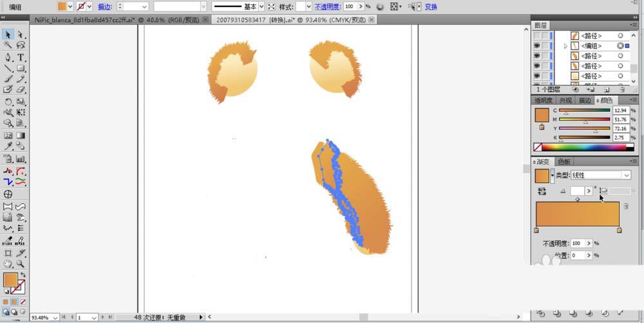The width and height of the screenshot is (644, 323).
Task: Switch to the 外观 panel tab
Action: pos(565,100)
